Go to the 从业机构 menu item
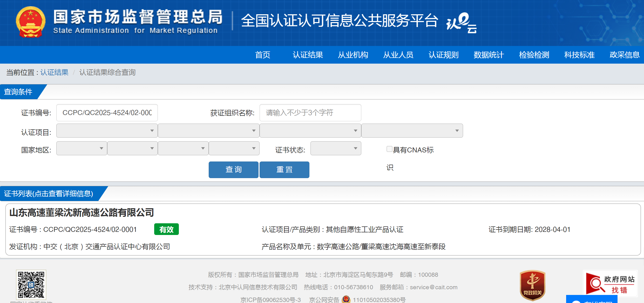 pyautogui.click(x=353, y=55)
